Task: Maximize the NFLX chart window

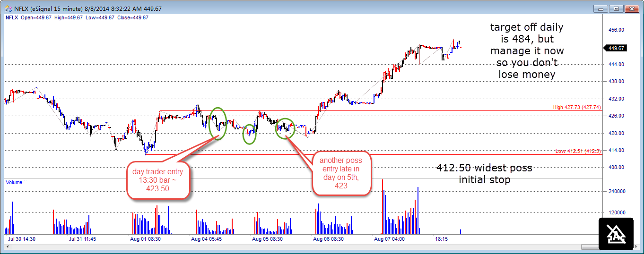Action: 616,8
